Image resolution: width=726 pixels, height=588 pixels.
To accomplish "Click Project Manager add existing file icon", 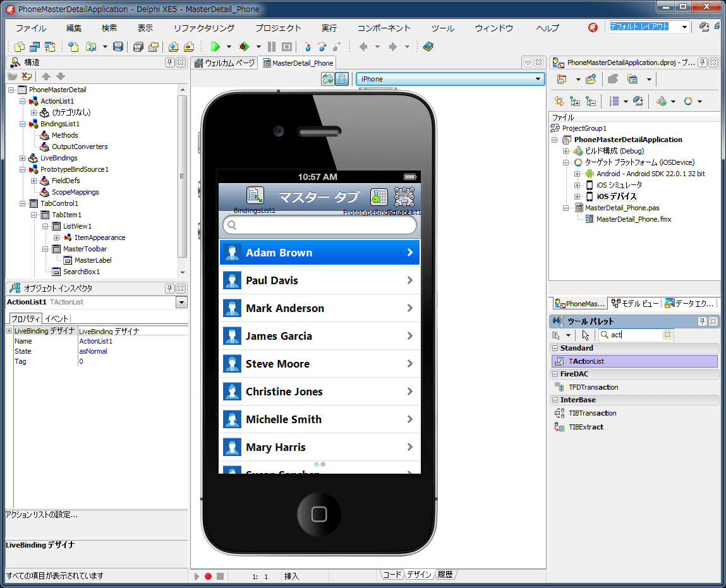I will 591,80.
